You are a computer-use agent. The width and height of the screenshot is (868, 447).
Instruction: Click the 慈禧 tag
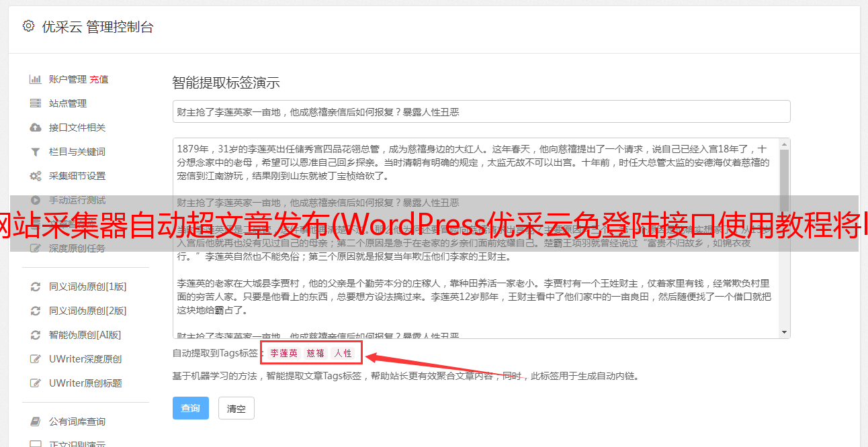point(316,353)
